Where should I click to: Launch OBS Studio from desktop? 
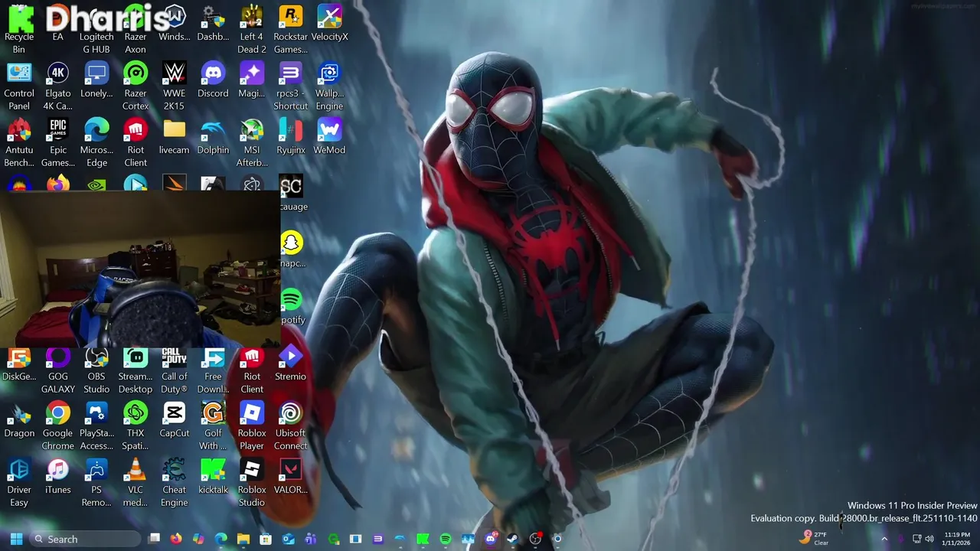click(96, 369)
